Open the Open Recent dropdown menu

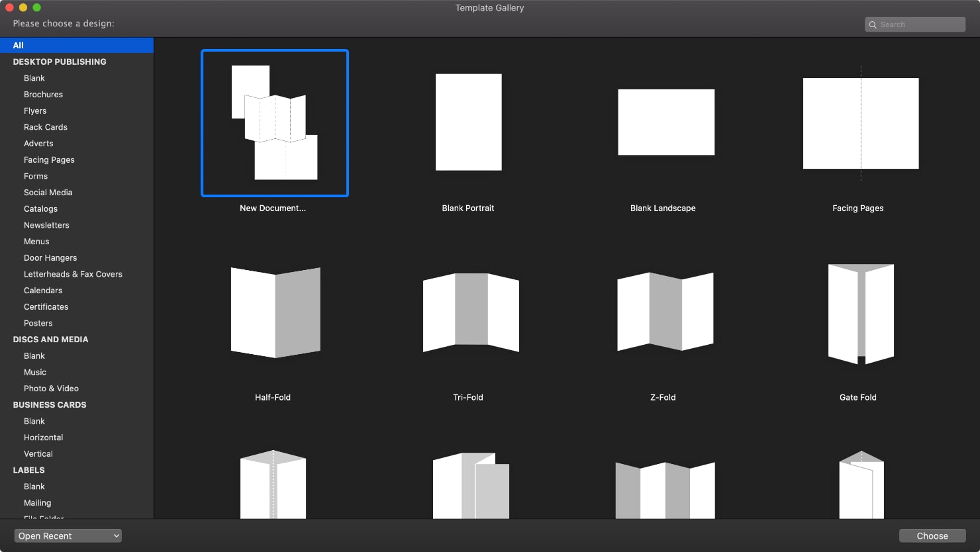click(x=67, y=535)
